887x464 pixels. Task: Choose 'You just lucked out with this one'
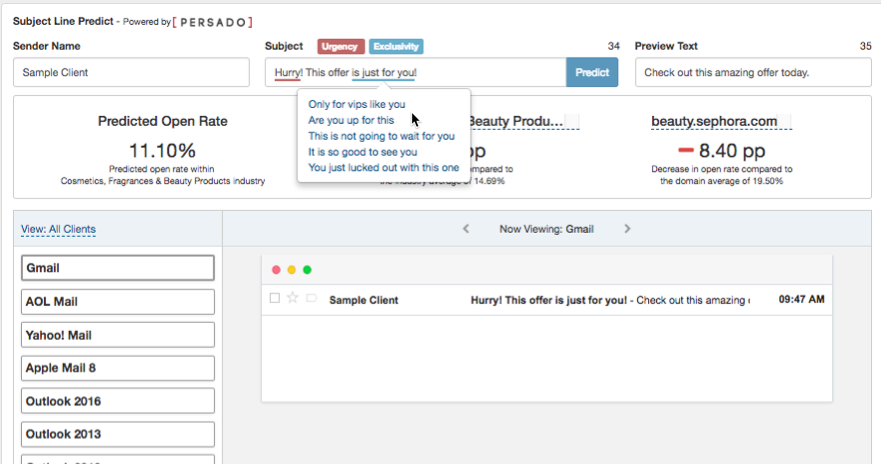tap(384, 167)
